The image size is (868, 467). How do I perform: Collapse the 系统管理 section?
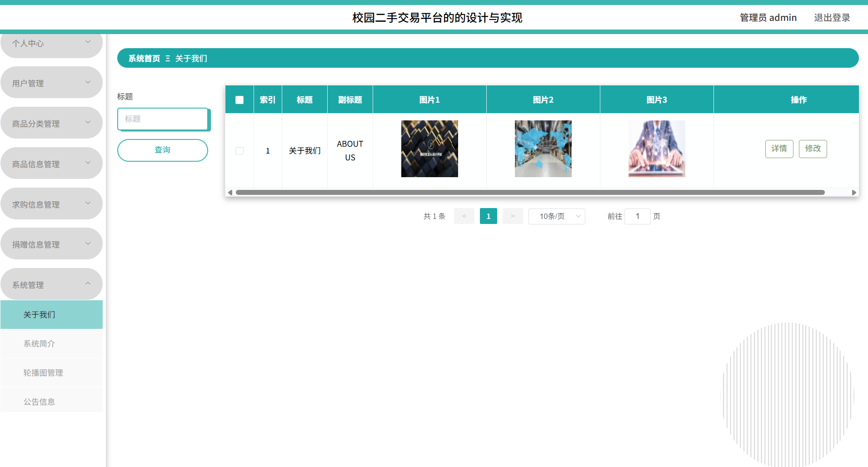tap(51, 284)
